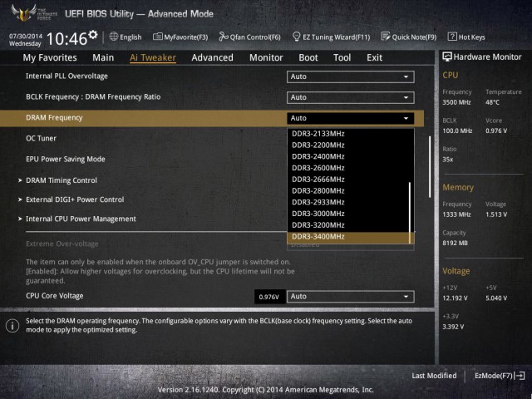Viewport: 532px width, 399px height.
Task: Select the DRAM Frequency label
Action: (54, 118)
